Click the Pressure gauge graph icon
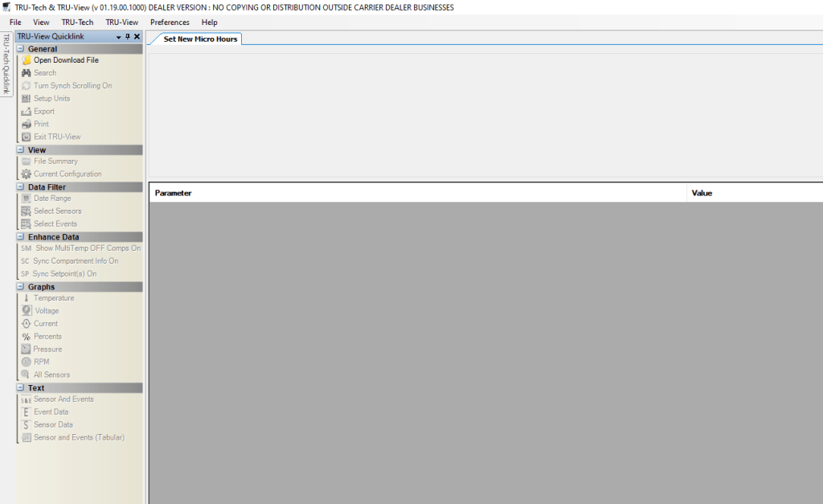Image resolution: width=823 pixels, height=504 pixels. (x=27, y=350)
